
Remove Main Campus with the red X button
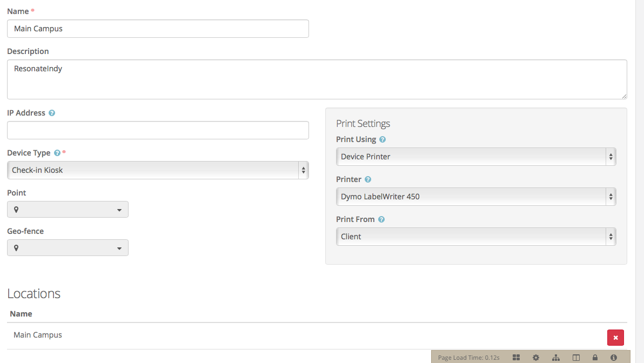tap(615, 337)
